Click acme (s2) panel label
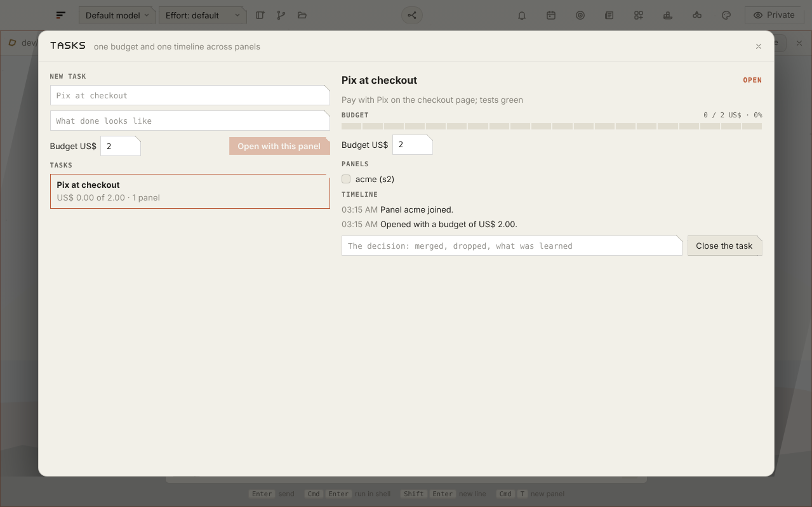The width and height of the screenshot is (812, 507). (x=375, y=179)
